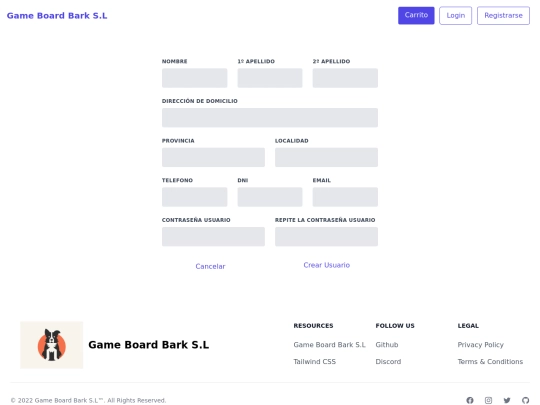Click the Login button in header
540x405 pixels.
(x=455, y=15)
